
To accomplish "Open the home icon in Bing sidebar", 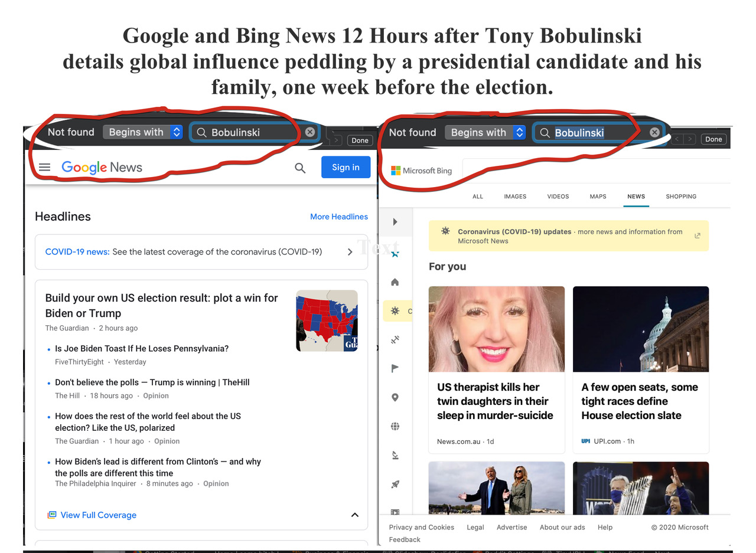I will 395,282.
